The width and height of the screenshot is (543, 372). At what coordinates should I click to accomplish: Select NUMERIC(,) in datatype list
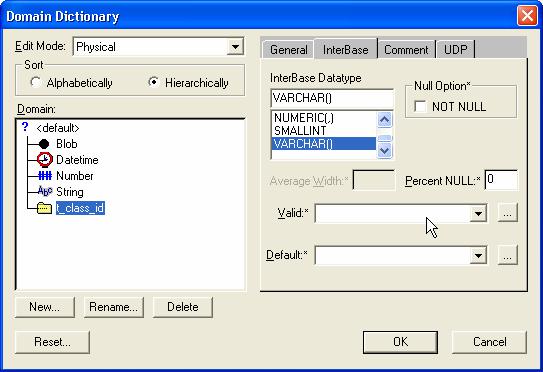(324, 118)
